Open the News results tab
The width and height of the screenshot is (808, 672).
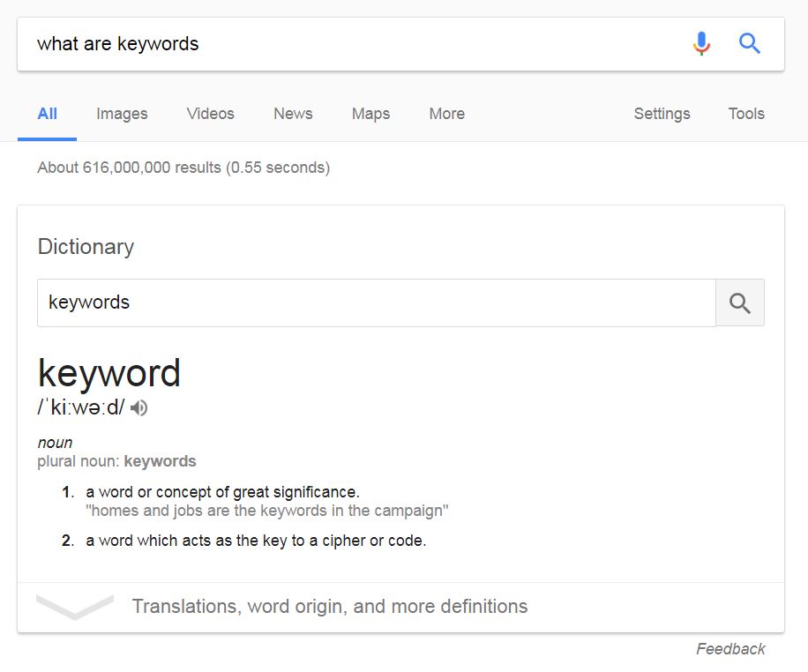coord(293,114)
